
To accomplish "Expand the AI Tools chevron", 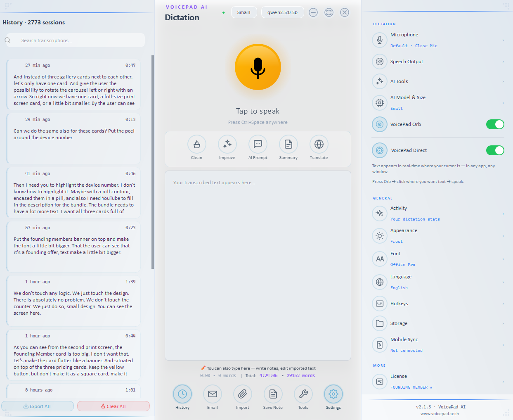I will click(x=503, y=81).
